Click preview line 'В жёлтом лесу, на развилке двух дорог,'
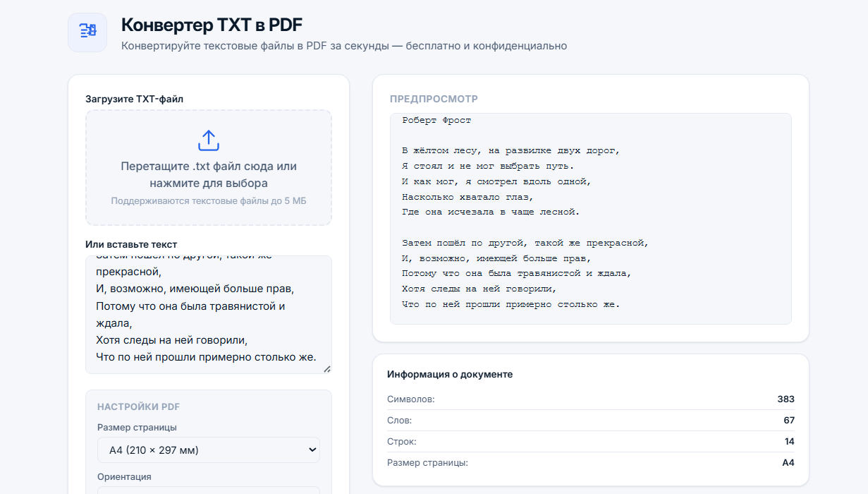The height and width of the screenshot is (494, 868). (x=511, y=150)
